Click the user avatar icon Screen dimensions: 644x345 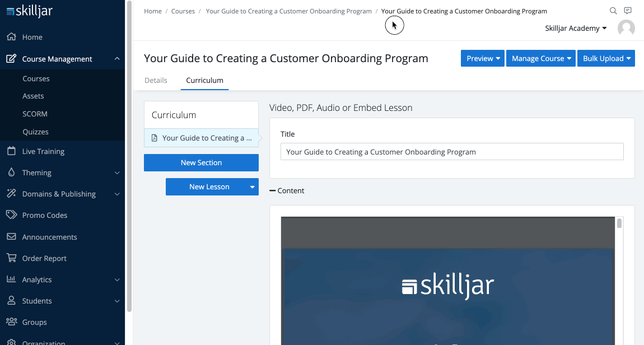pyautogui.click(x=626, y=28)
